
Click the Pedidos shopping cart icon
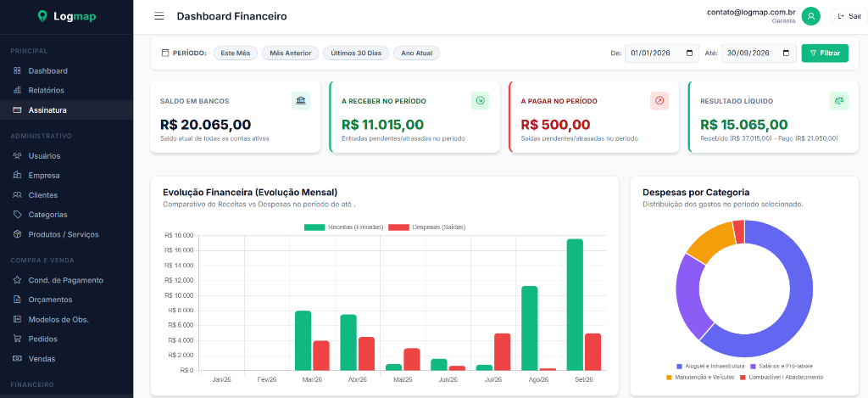click(x=17, y=339)
